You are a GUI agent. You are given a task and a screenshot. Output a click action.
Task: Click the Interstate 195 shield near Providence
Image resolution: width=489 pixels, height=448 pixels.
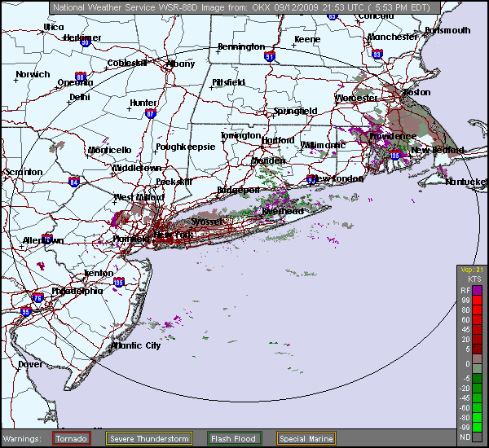click(x=394, y=155)
